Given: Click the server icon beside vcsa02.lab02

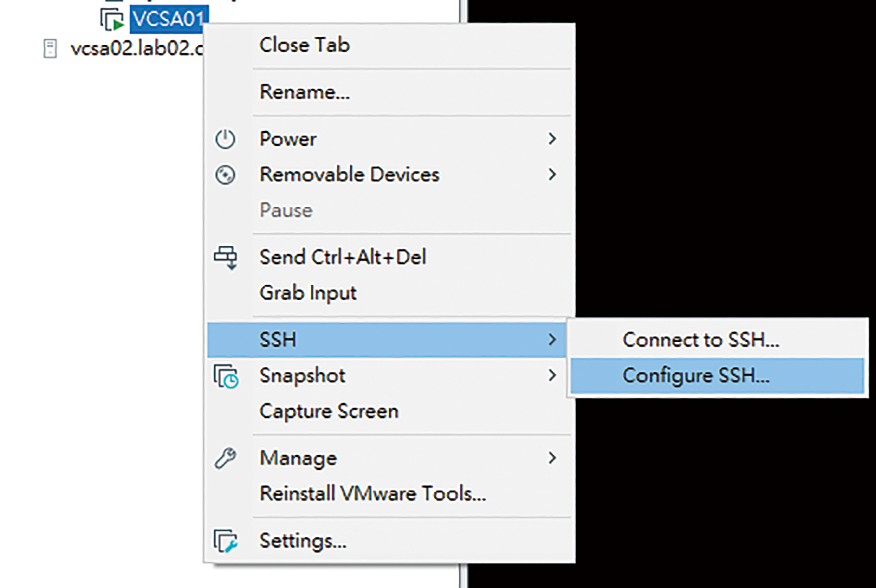Looking at the screenshot, I should tap(50, 49).
